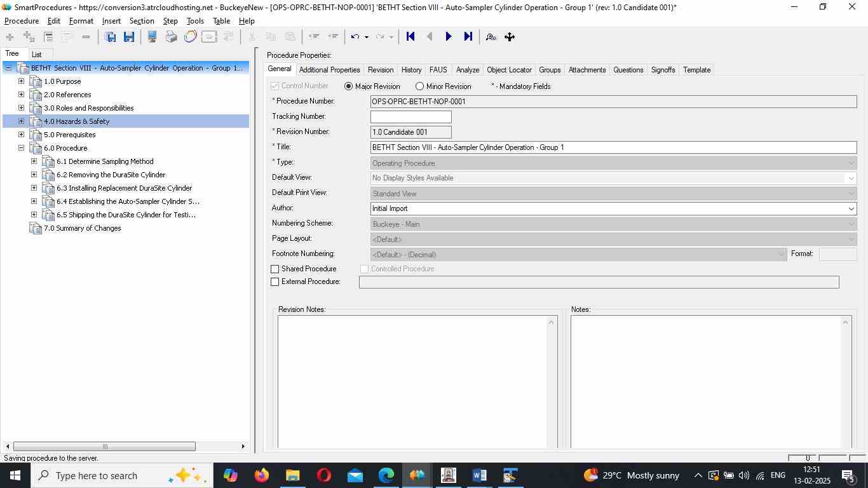Click the outline list toolbar icon
This screenshot has height=488, width=868.
click(48, 37)
